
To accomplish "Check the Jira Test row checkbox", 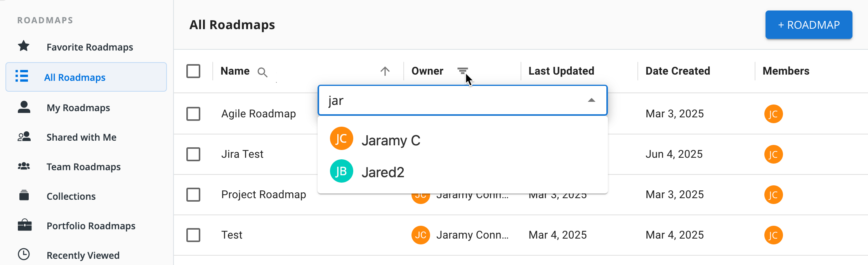I will (193, 154).
